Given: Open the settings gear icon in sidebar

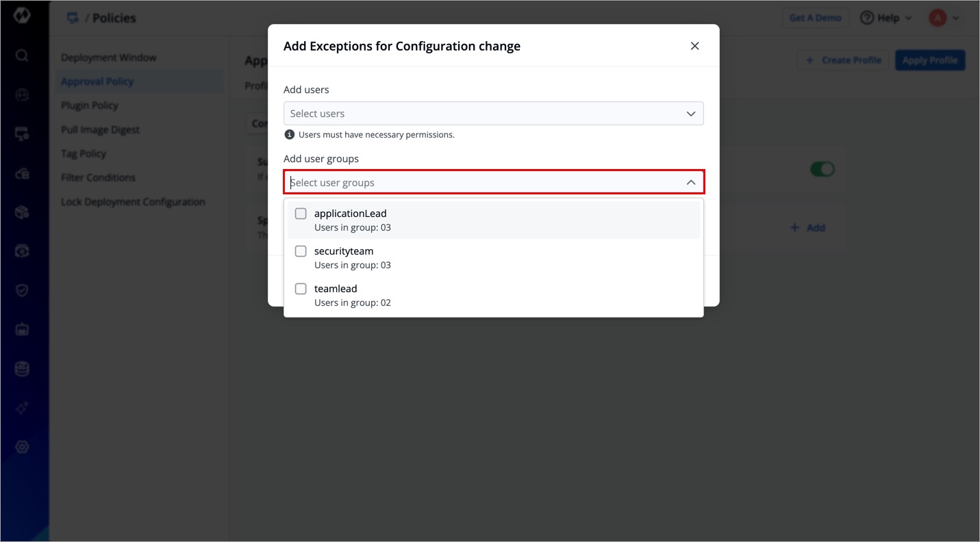Looking at the screenshot, I should pyautogui.click(x=22, y=447).
